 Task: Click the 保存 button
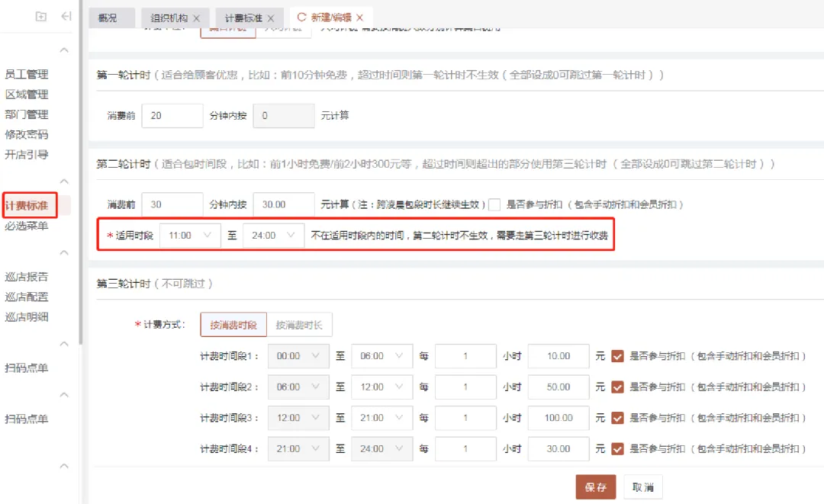point(595,487)
